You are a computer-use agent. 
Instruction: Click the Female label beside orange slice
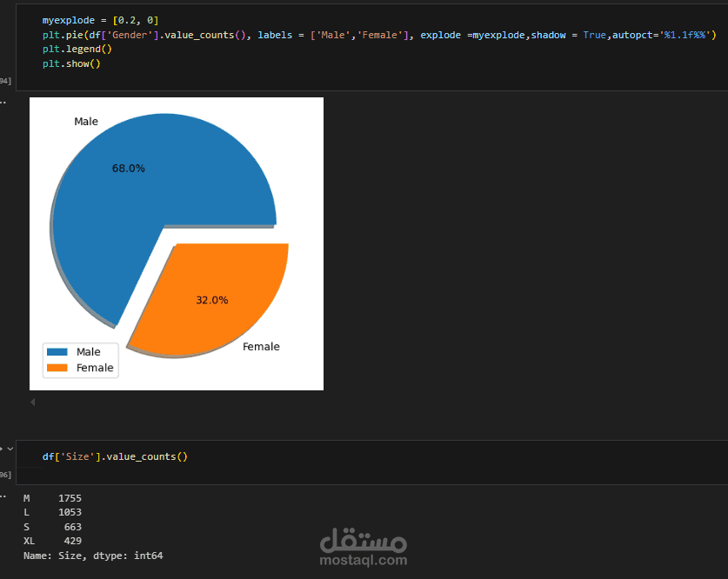261,347
